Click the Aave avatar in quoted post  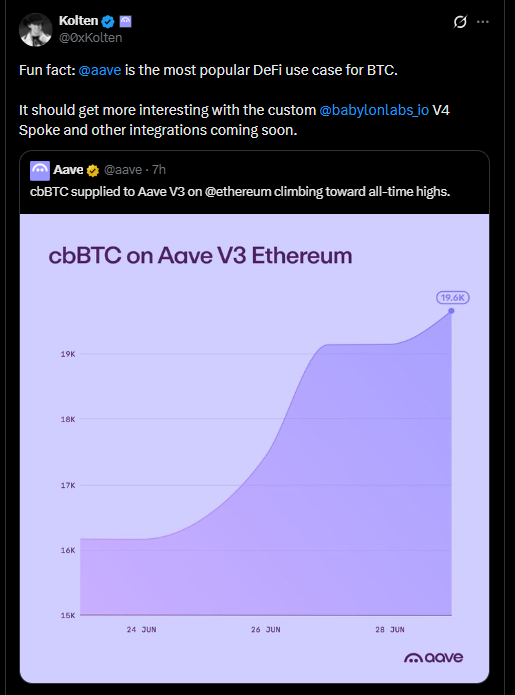40,171
